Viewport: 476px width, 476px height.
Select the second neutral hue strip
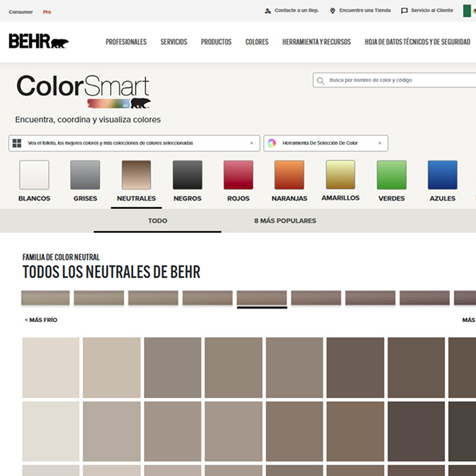[99, 298]
